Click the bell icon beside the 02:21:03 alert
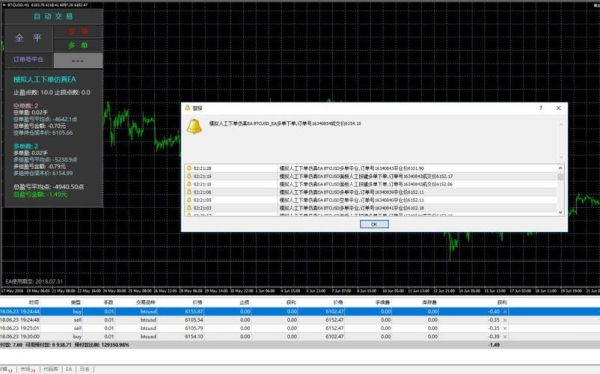The width and height of the screenshot is (600, 374). pyautogui.click(x=189, y=208)
